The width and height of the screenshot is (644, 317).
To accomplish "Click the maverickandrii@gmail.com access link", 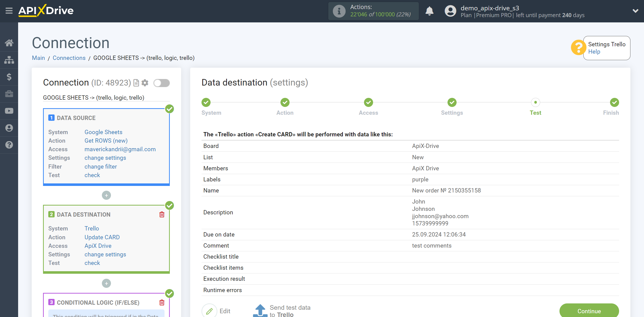I will click(120, 149).
